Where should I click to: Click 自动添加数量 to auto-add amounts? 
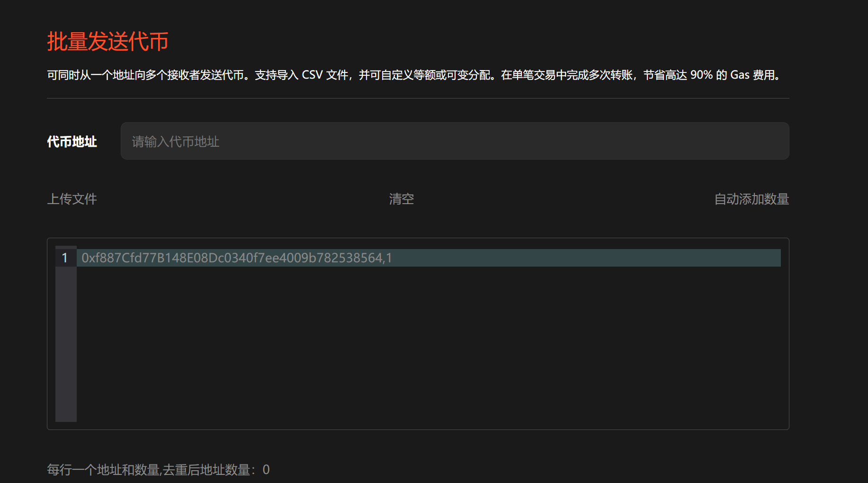(752, 199)
